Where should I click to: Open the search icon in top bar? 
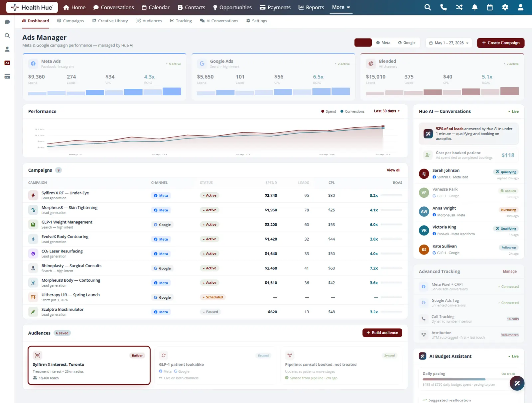428,7
